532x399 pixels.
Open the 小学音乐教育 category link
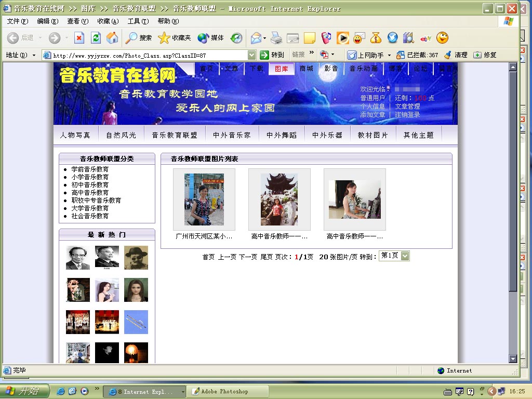point(90,177)
